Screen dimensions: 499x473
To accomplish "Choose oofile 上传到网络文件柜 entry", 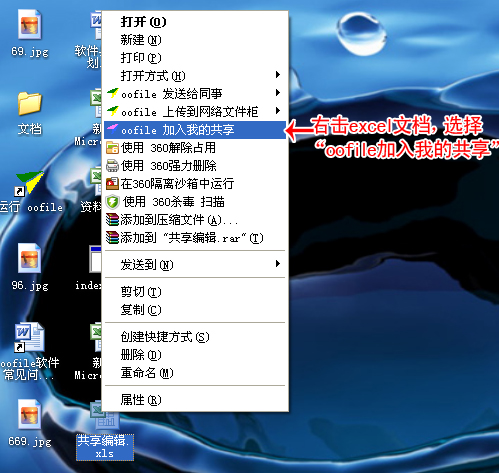I will coord(195,112).
